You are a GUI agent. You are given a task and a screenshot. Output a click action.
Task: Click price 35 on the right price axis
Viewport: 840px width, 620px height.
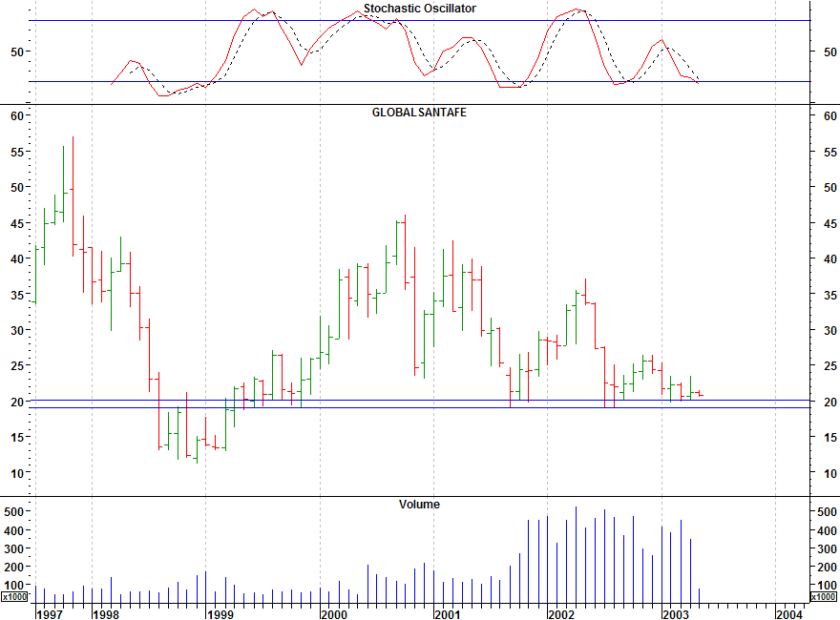[830, 295]
